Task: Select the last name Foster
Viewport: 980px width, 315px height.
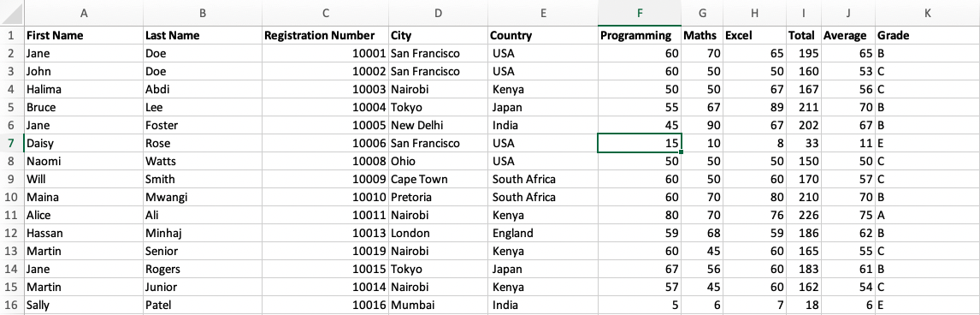Action: point(203,126)
